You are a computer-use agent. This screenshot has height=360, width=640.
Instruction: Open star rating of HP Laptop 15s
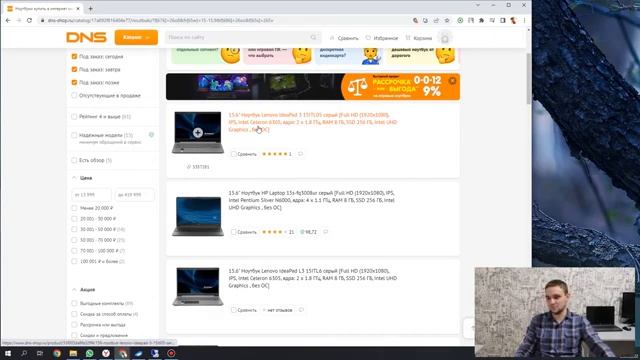pyautogui.click(x=278, y=232)
